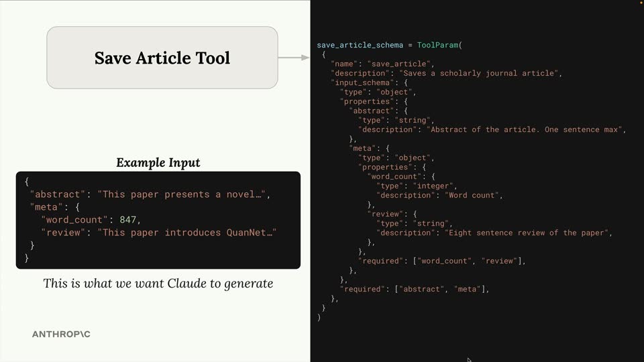Click the "required": ["abstract", "meta"] line
The height and width of the screenshot is (362, 644).
[415, 290]
